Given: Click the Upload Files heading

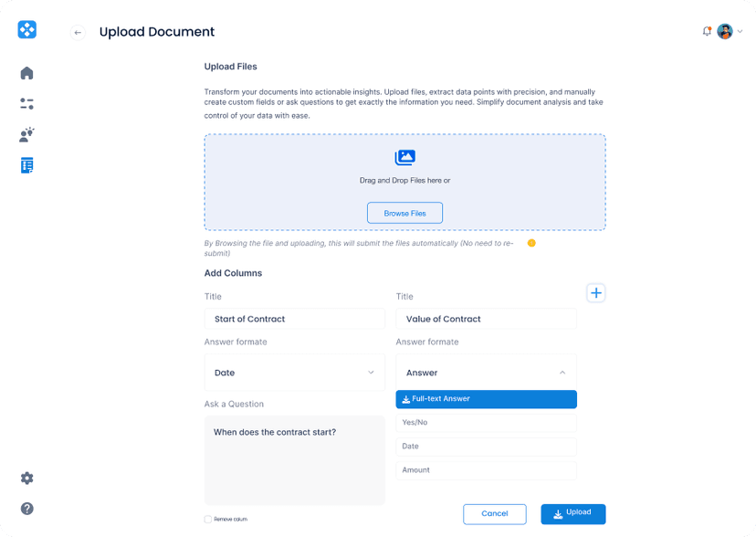Looking at the screenshot, I should (230, 67).
